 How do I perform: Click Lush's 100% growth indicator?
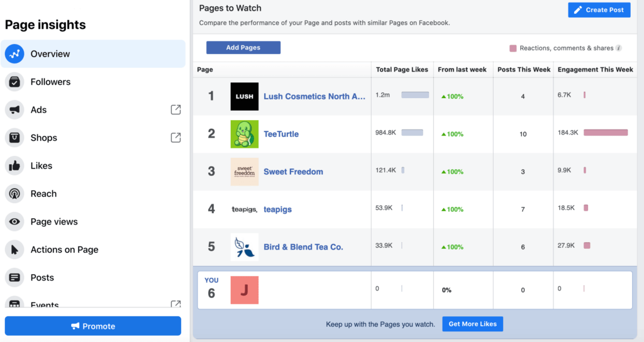[x=452, y=96]
